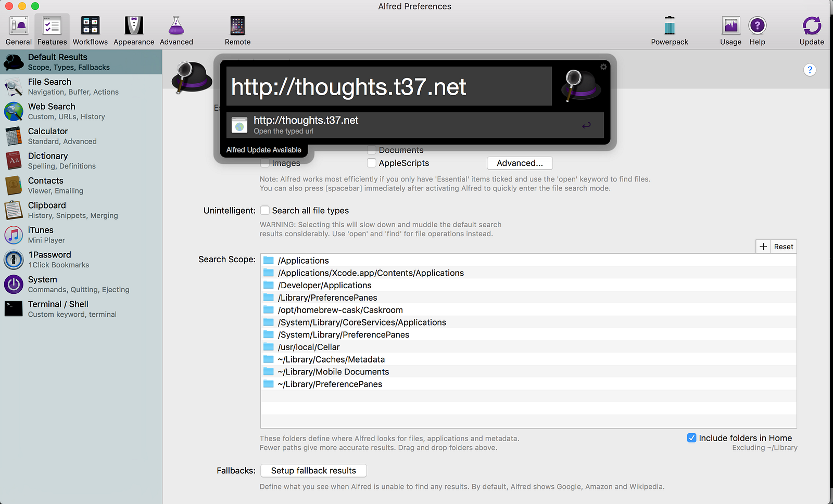Image resolution: width=833 pixels, height=504 pixels.
Task: Select /Developer/Applications in scope list
Action: (x=528, y=286)
